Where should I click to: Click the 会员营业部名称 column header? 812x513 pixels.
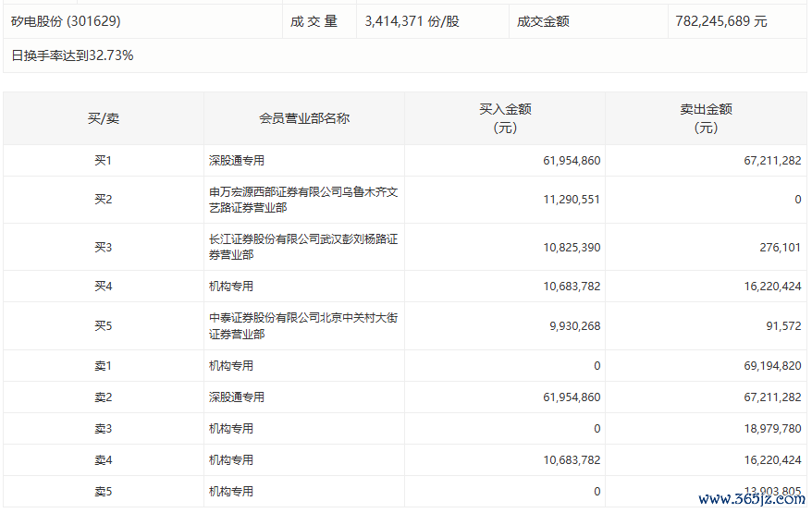click(x=303, y=118)
